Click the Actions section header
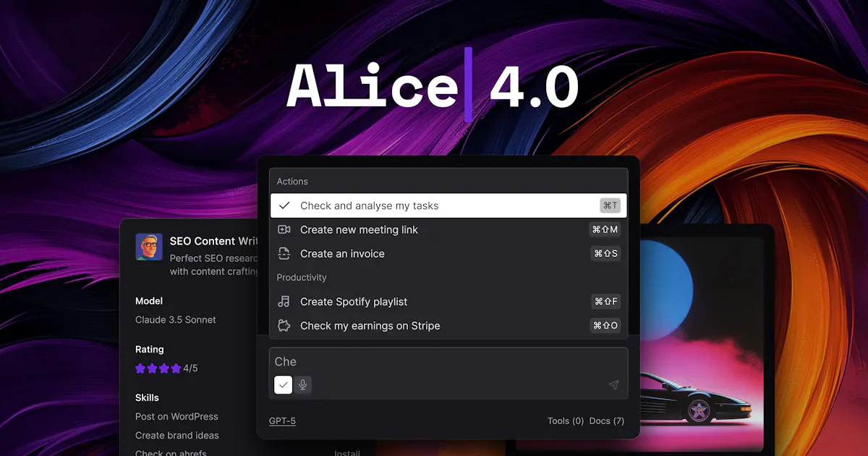Viewport: 868px width, 456px height. click(292, 181)
